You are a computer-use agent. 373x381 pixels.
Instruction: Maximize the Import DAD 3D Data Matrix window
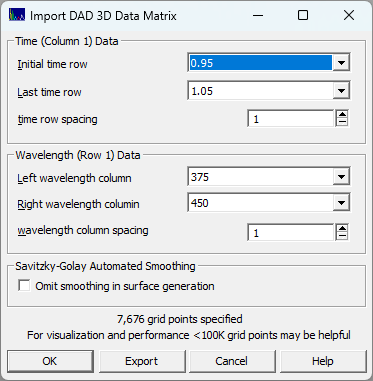pos(303,15)
